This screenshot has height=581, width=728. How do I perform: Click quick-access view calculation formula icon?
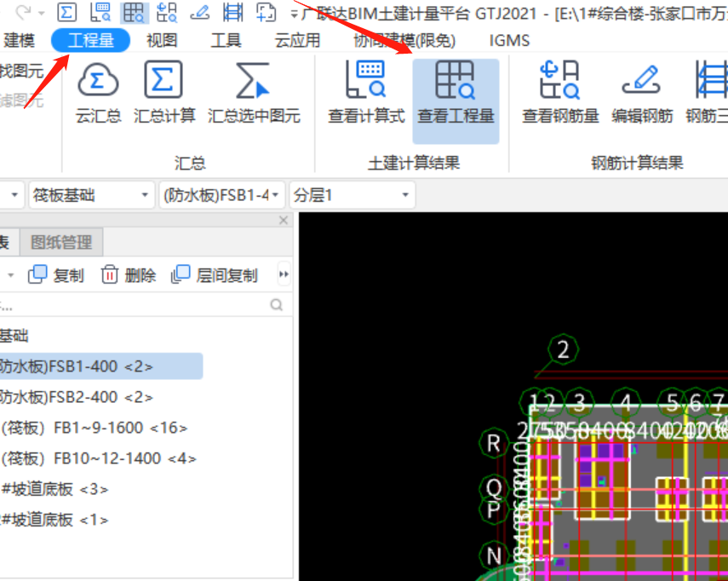[100, 12]
